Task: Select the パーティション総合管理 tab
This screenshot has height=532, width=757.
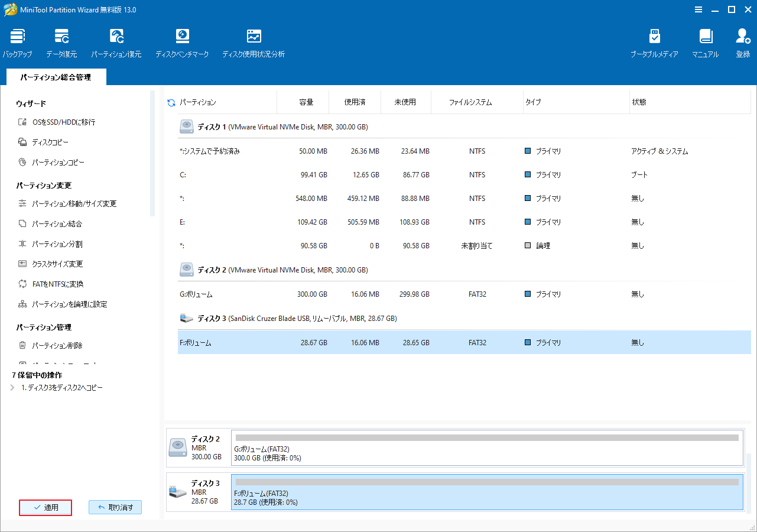Action: [x=56, y=77]
